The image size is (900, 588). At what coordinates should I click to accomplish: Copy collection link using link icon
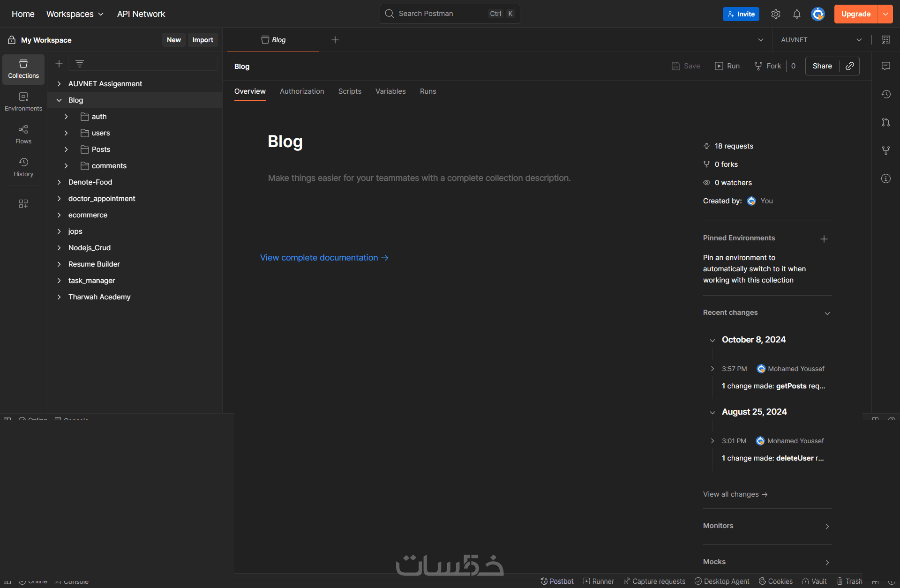click(849, 66)
